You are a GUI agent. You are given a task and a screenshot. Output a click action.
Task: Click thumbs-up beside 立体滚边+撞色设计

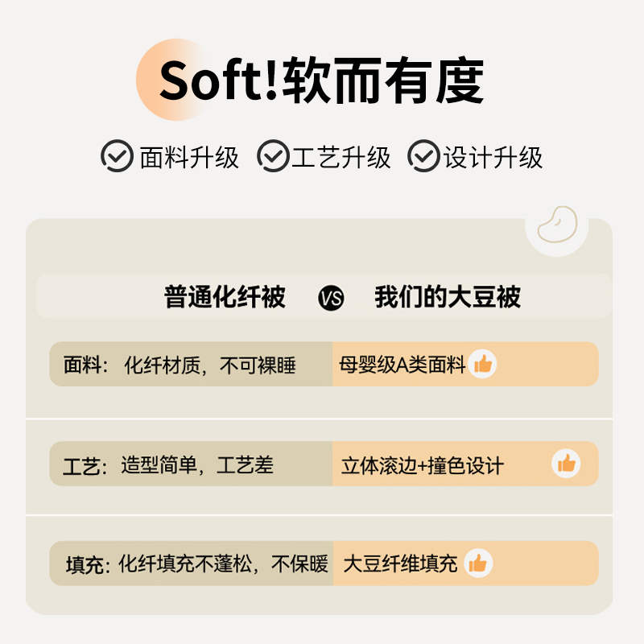(x=566, y=464)
